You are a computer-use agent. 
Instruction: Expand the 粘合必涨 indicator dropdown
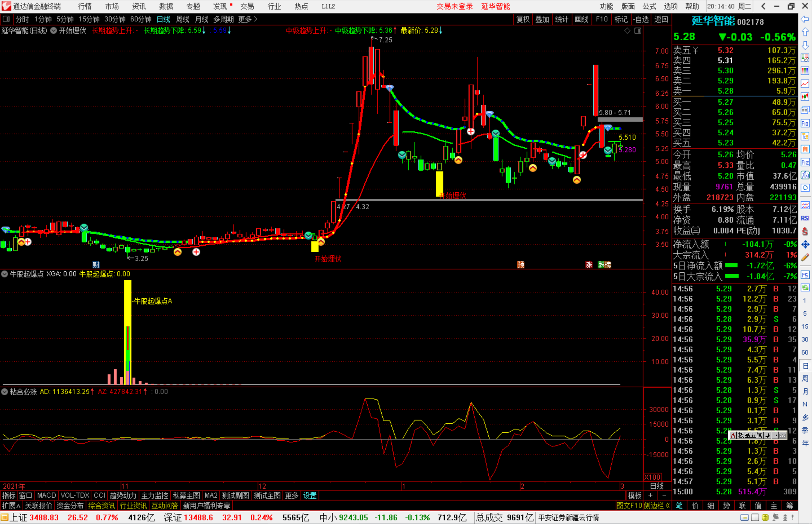tap(5, 391)
